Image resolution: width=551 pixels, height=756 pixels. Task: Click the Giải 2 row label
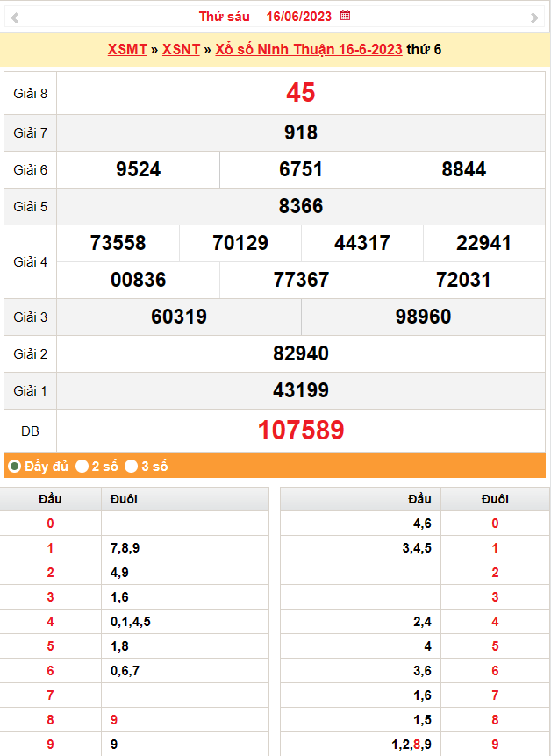click(x=31, y=353)
